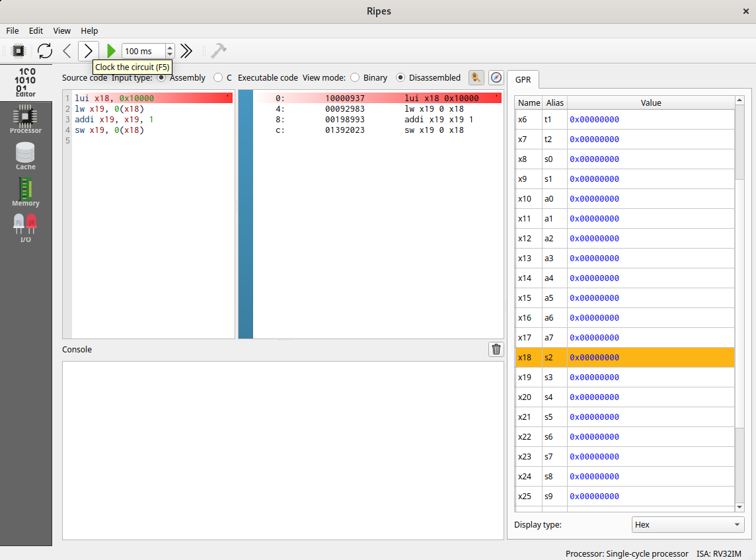Open the Processor view in the sidebar

point(26,119)
